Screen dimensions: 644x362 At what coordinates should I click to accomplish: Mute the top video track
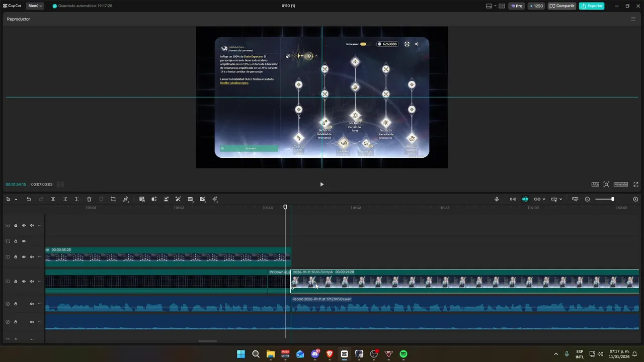click(32, 225)
